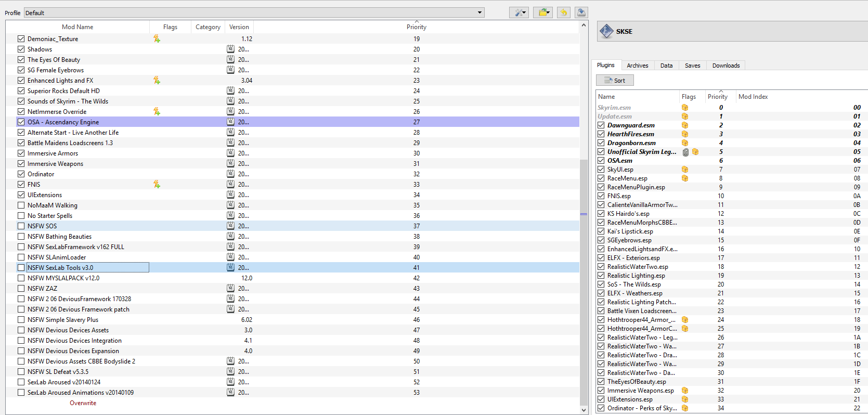Click the mod list scrollbar thumb

coord(584,281)
